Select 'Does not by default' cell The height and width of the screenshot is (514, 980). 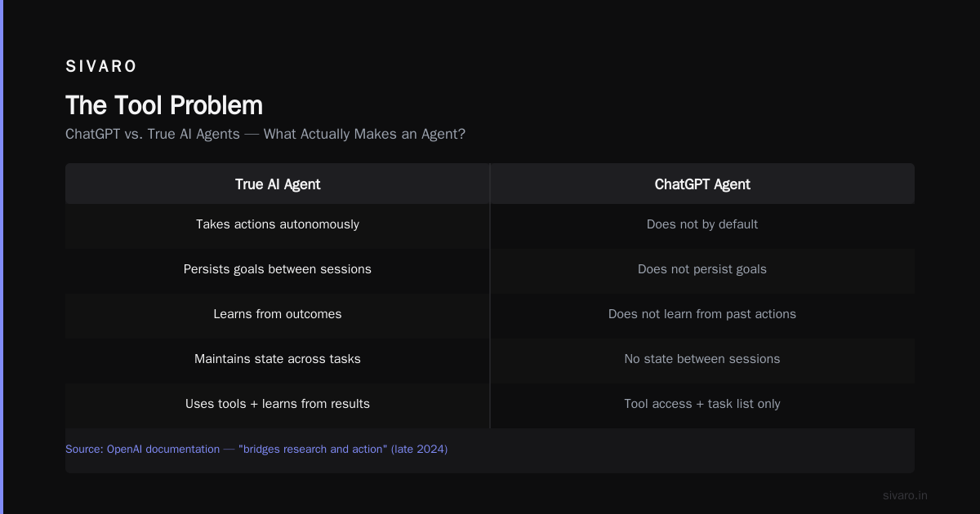click(x=702, y=224)
